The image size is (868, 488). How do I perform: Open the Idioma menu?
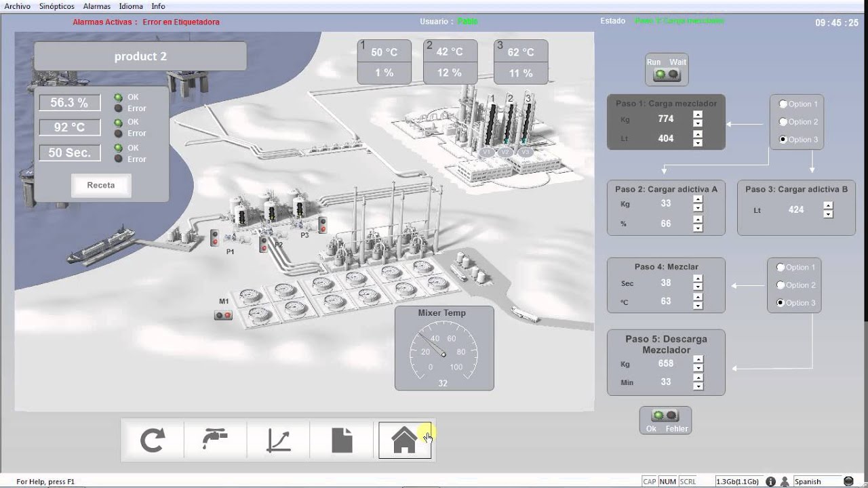[x=132, y=6]
